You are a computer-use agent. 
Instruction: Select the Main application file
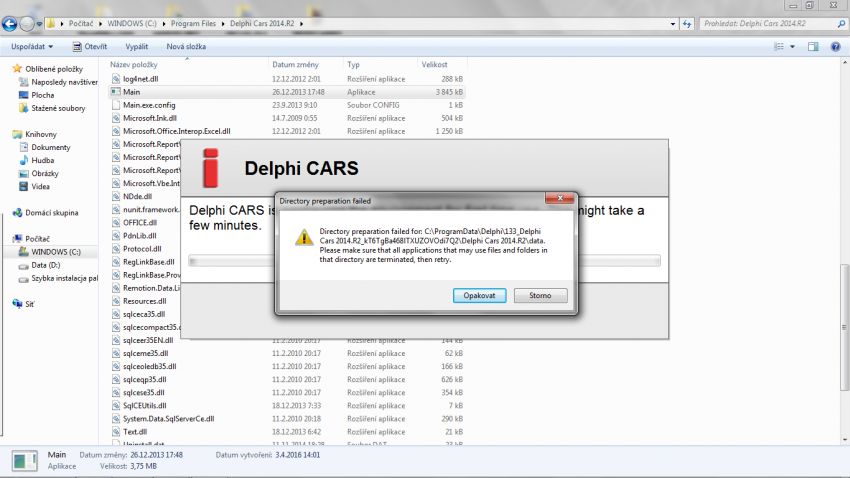[131, 91]
